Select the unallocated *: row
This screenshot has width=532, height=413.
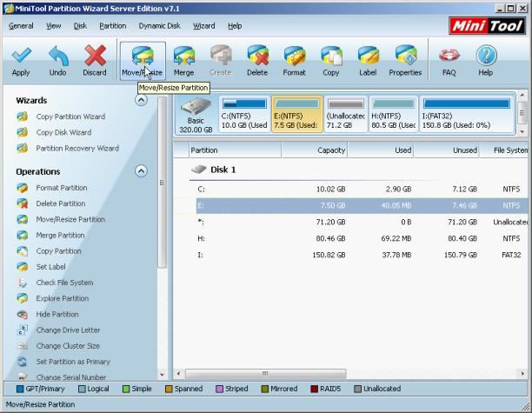362,223
